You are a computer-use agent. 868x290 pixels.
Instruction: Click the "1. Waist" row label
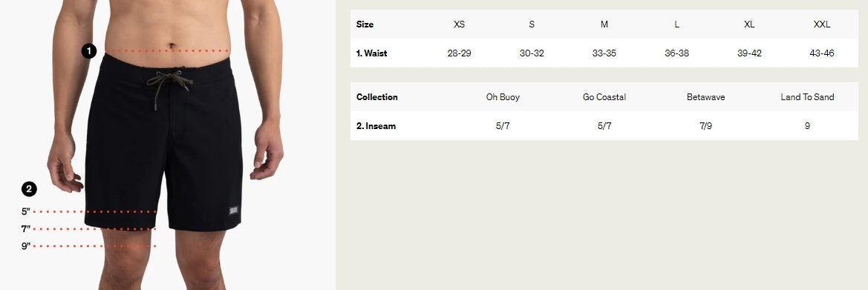click(371, 53)
